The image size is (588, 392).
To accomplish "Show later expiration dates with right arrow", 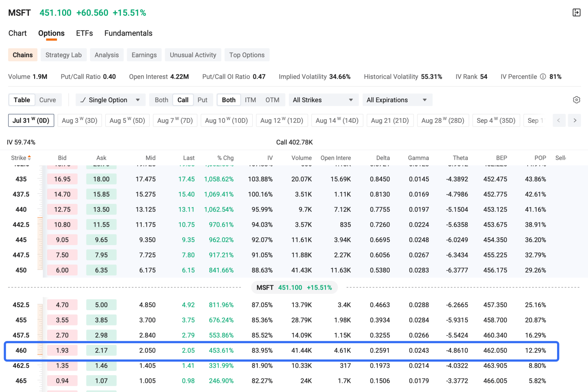I will (575, 121).
